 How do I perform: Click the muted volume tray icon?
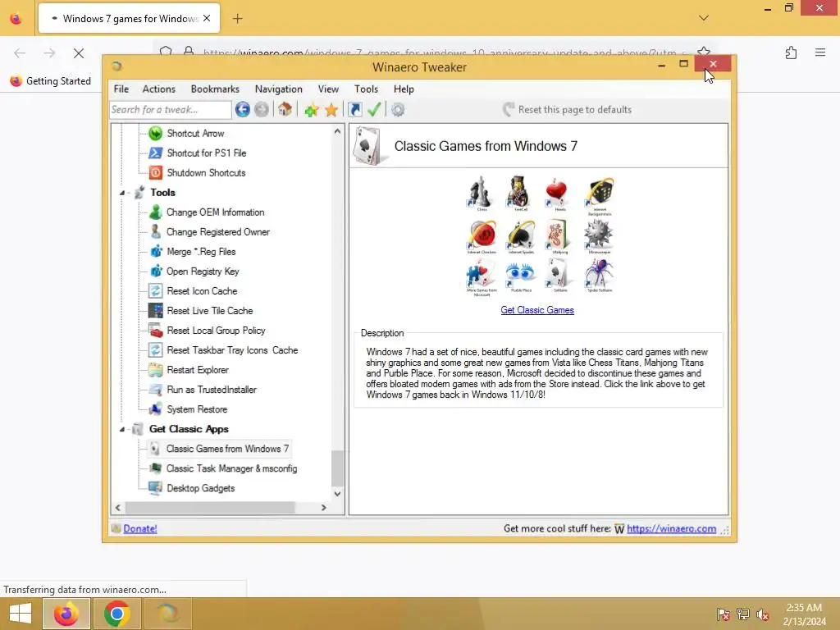[763, 614]
